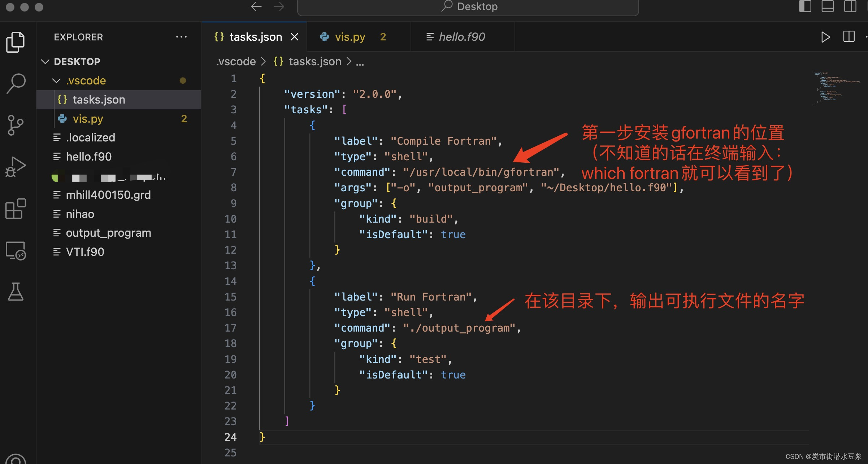
Task: Click the Run file play icon
Action: click(x=825, y=36)
